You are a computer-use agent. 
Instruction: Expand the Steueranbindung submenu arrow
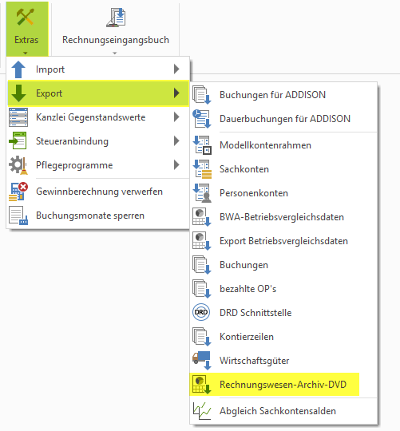coord(177,141)
